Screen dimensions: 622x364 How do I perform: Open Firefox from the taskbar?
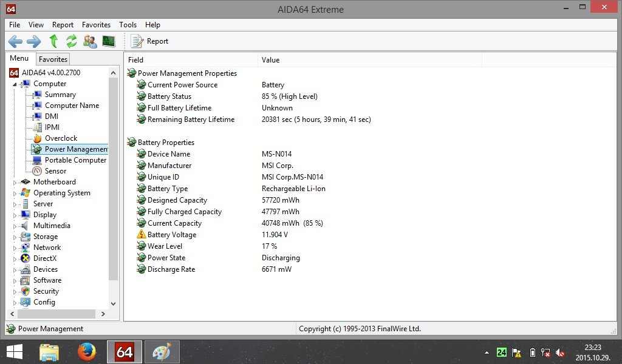pyautogui.click(x=86, y=351)
